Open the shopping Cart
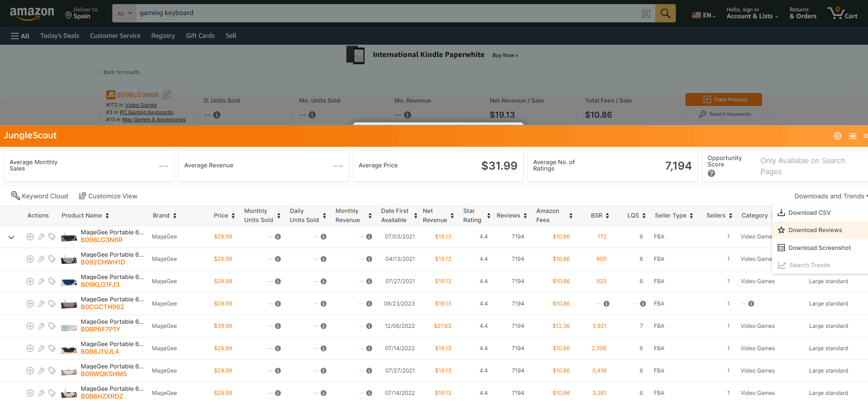The height and width of the screenshot is (404, 868). (843, 13)
